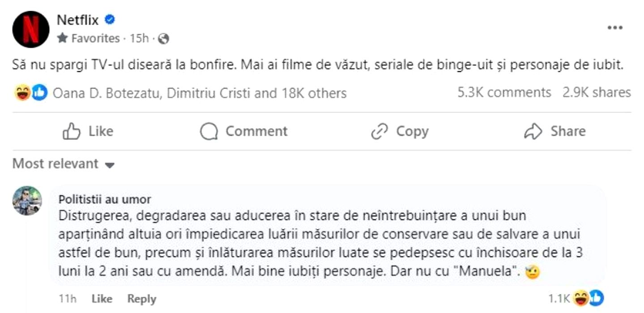Click the Share arrow icon
The image size is (644, 313).
pos(533,131)
